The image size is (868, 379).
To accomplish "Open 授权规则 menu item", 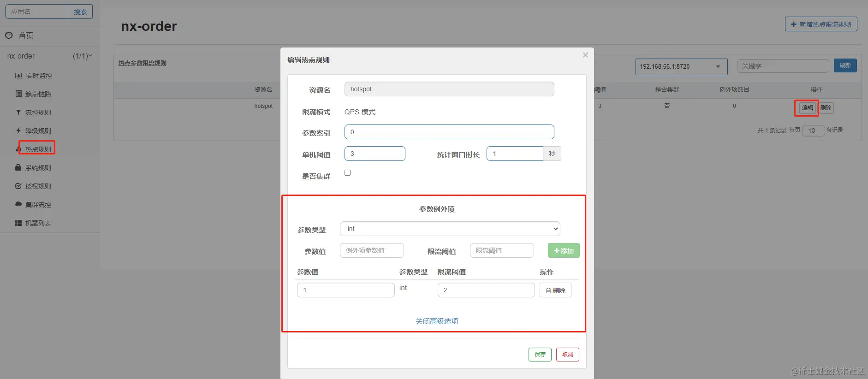I will 38,186.
